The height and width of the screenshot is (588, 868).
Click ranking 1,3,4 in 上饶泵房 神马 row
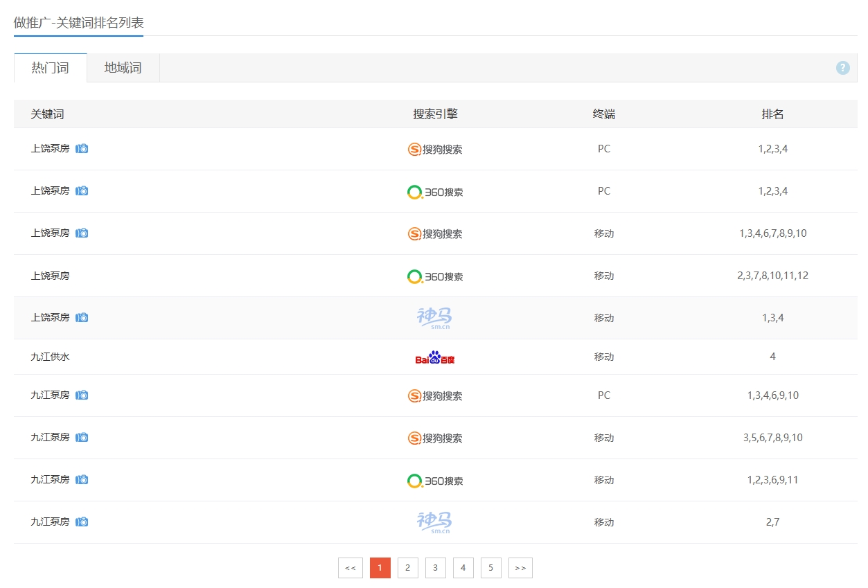click(x=773, y=318)
